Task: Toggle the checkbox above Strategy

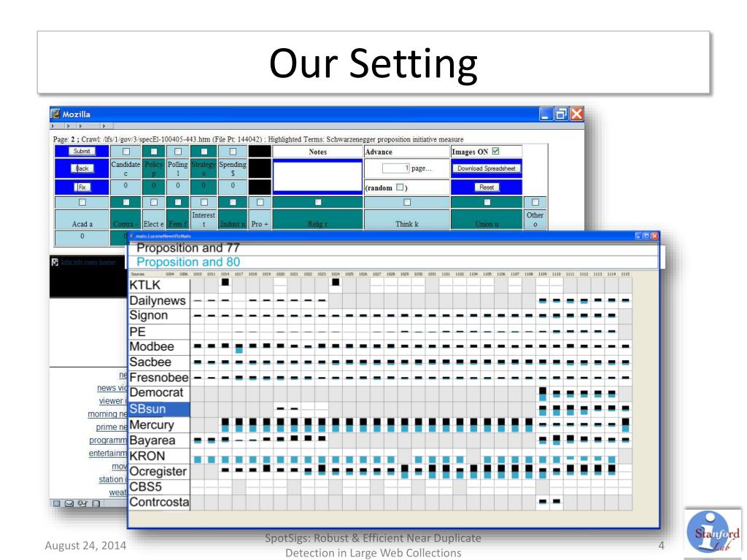Action: click(x=204, y=152)
